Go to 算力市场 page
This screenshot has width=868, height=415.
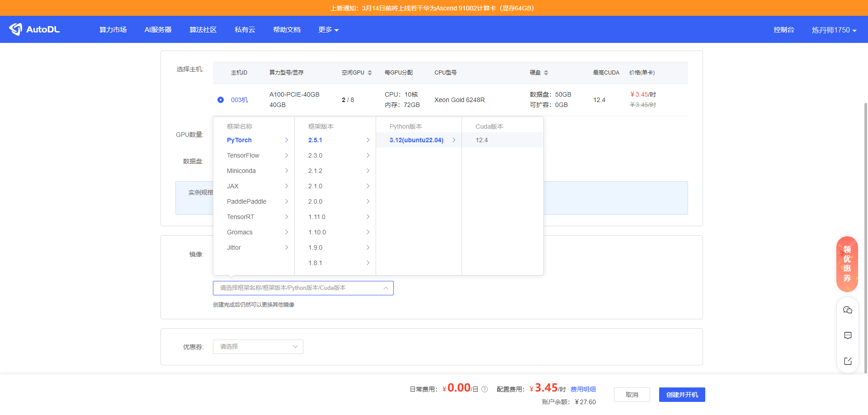113,30
